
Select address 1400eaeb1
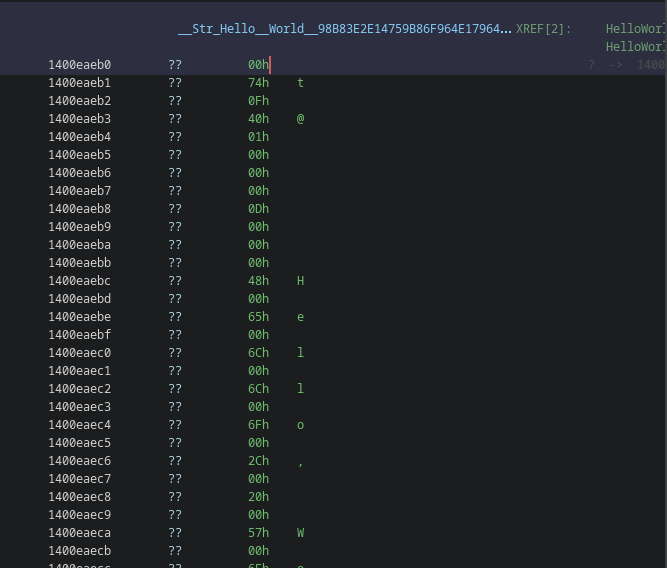point(80,83)
